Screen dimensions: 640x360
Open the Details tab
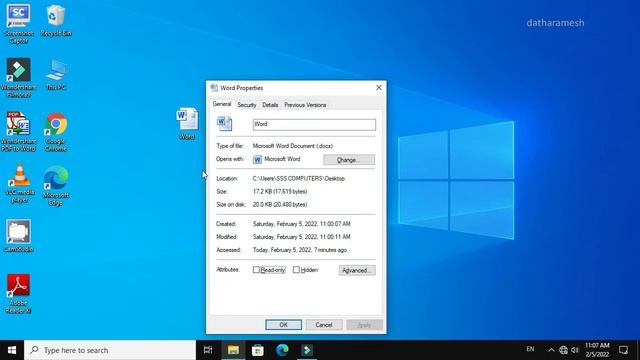click(x=270, y=105)
